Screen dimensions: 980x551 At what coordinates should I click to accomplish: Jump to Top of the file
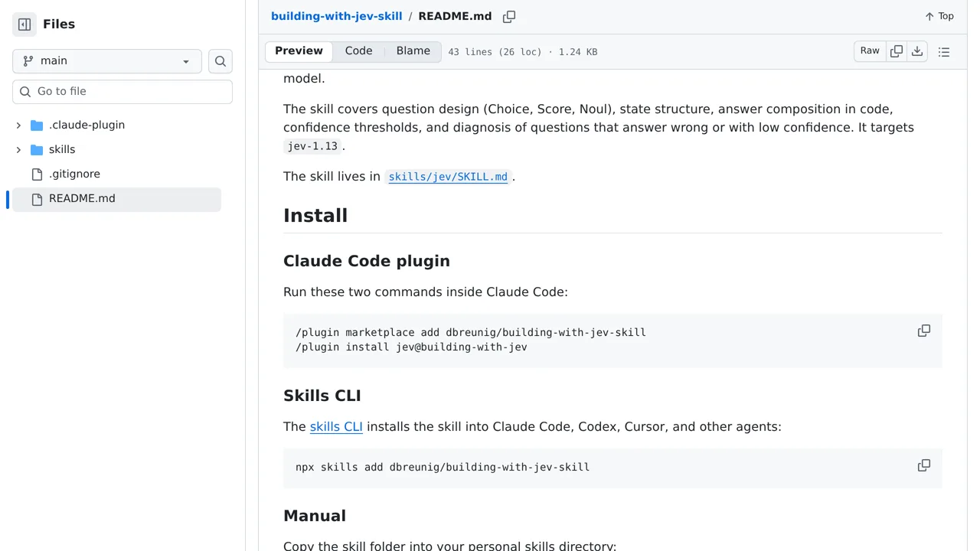(x=939, y=16)
